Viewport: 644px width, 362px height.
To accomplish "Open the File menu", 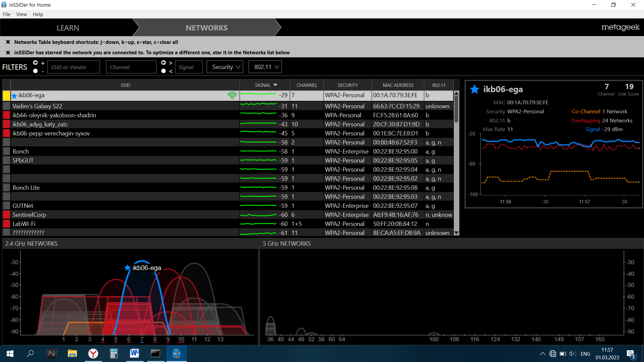I will [x=7, y=14].
